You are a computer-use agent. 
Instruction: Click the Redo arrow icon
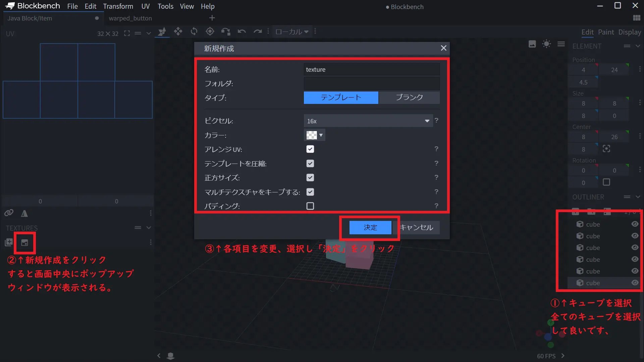pyautogui.click(x=258, y=32)
